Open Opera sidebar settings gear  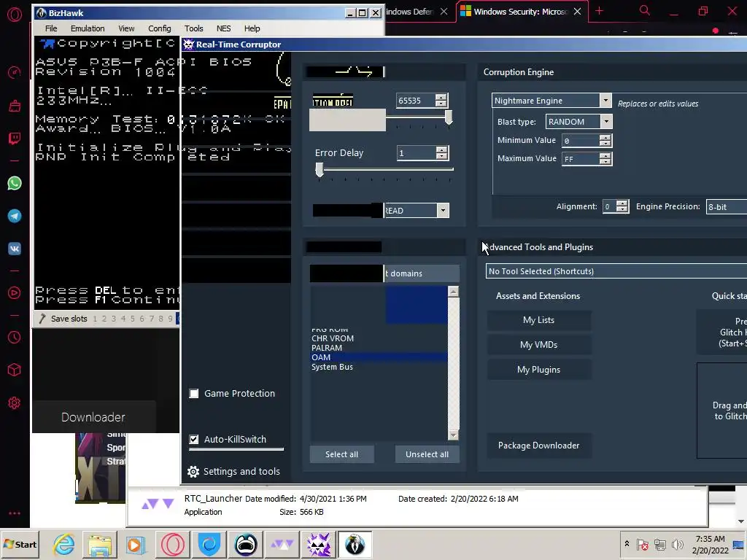click(x=15, y=402)
